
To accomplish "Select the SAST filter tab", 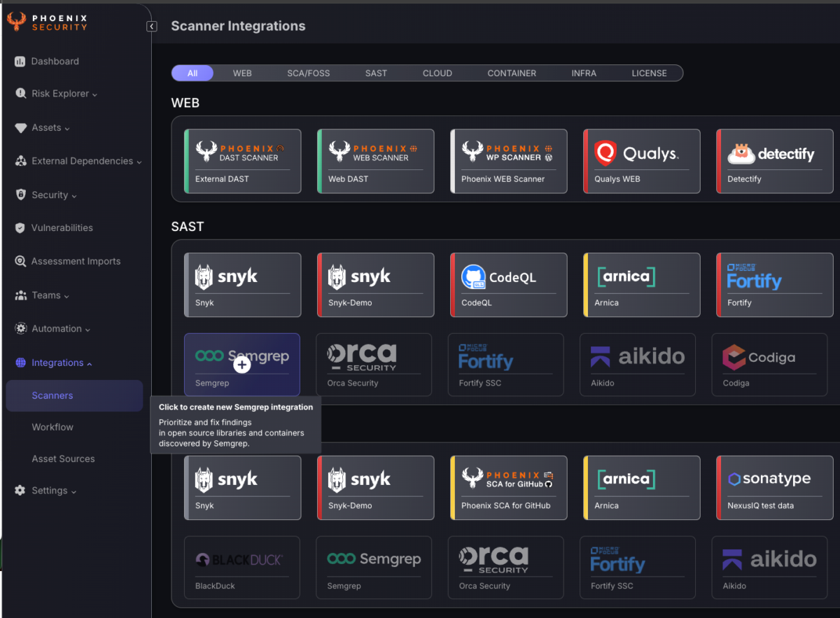I will [376, 73].
